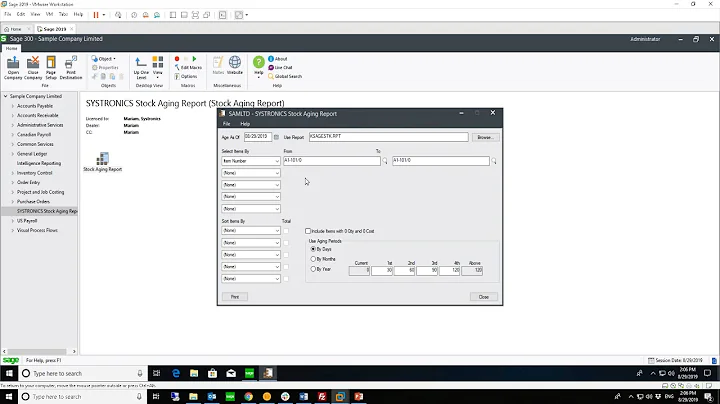The width and height of the screenshot is (720, 404).
Task: Click the green Run Macro play icon
Action: [194, 59]
